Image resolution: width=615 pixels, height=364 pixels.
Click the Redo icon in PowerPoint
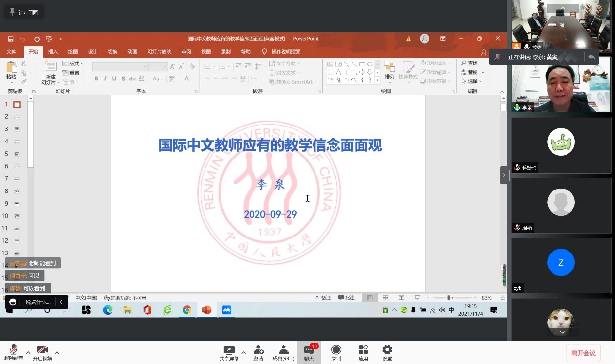pos(37,39)
